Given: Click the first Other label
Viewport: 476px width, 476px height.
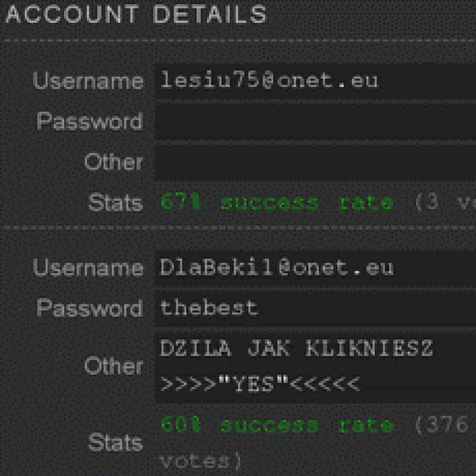Looking at the screenshot, I should [x=113, y=162].
